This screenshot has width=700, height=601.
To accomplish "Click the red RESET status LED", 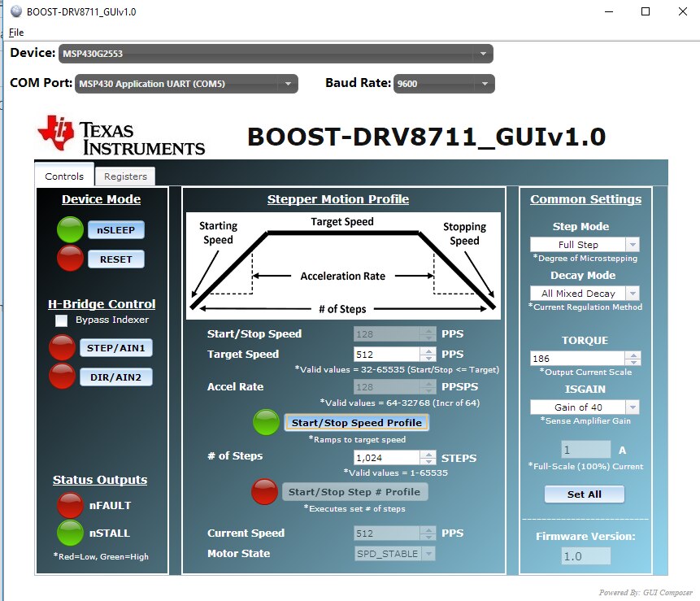I will click(x=70, y=258).
